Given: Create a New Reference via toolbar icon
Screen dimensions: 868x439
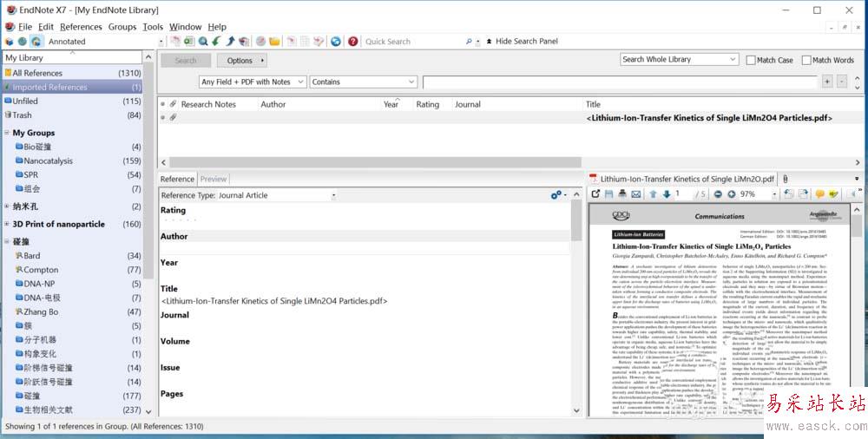Looking at the screenshot, I should (x=189, y=42).
